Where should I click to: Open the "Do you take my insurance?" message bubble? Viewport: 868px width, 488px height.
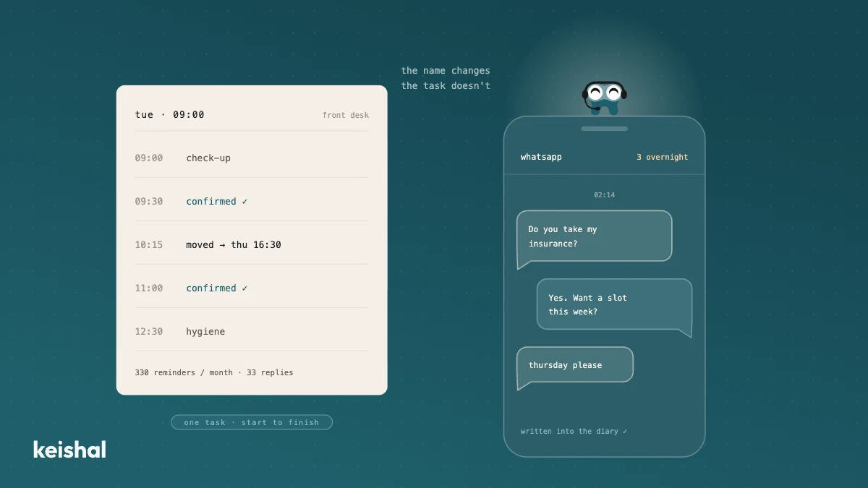pyautogui.click(x=595, y=238)
